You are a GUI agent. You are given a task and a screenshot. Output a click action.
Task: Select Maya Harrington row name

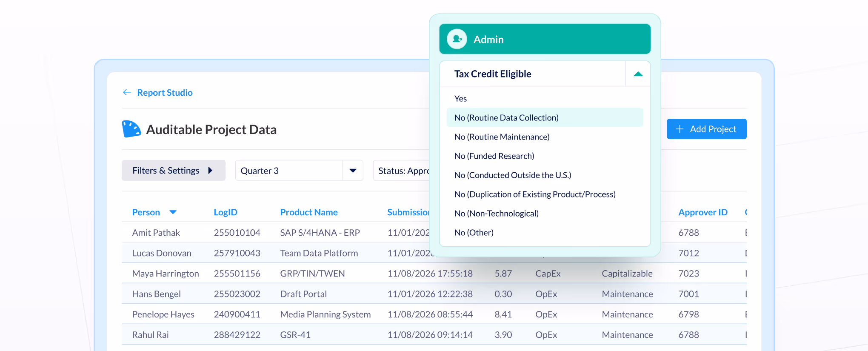pyautogui.click(x=166, y=274)
